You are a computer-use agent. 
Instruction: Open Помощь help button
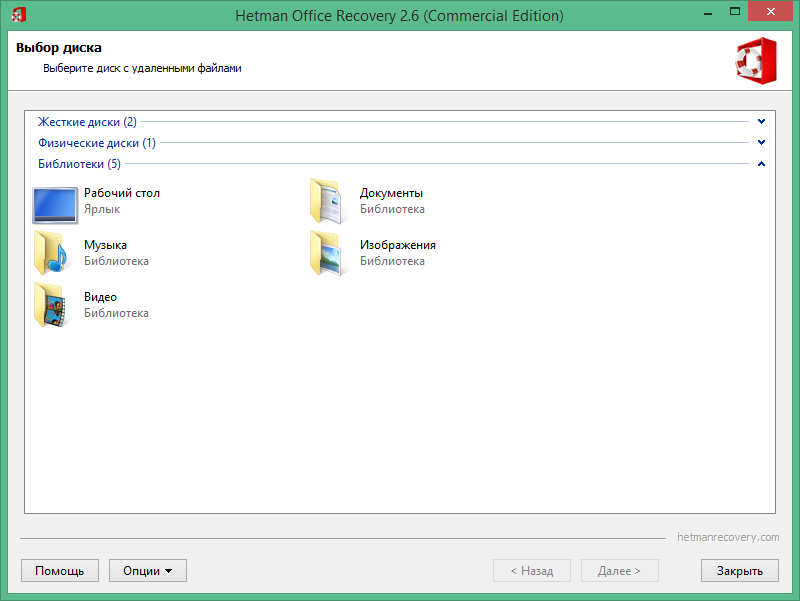click(x=60, y=570)
